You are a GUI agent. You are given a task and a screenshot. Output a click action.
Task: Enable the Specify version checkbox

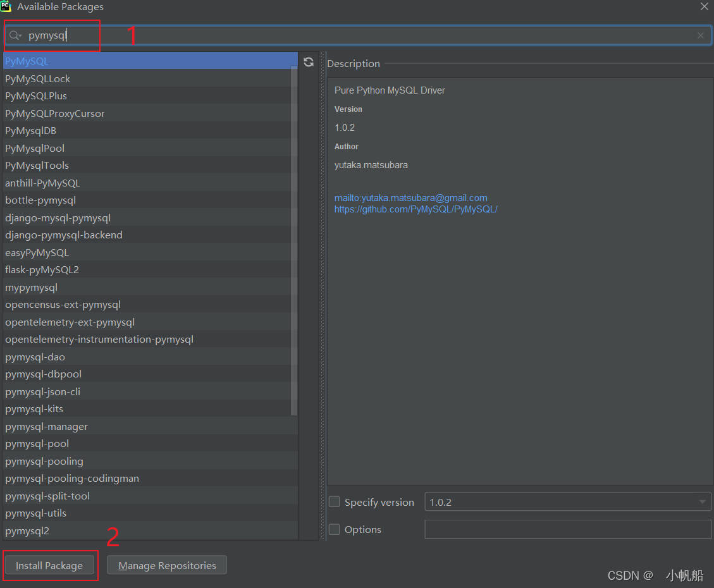(x=334, y=501)
